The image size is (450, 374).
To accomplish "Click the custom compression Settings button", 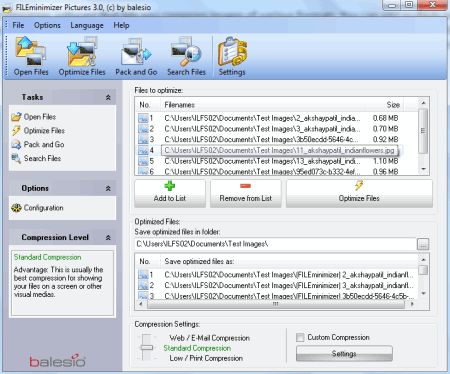I will [x=344, y=354].
